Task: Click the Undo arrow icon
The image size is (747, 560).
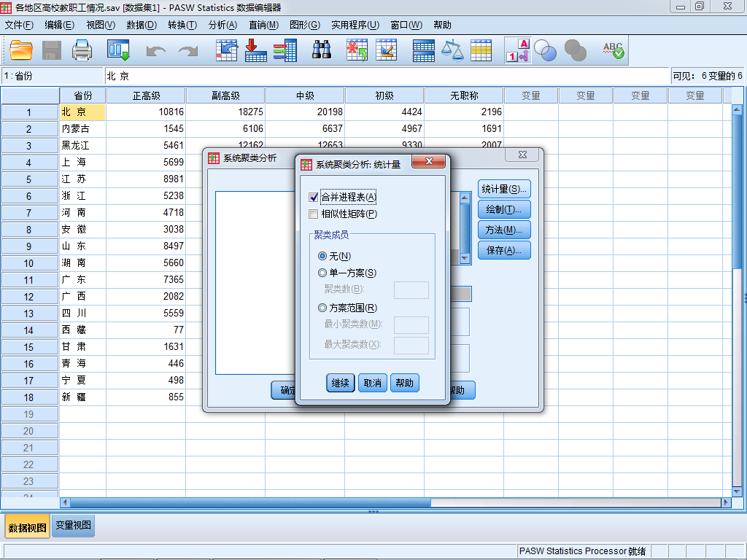Action: point(156,50)
